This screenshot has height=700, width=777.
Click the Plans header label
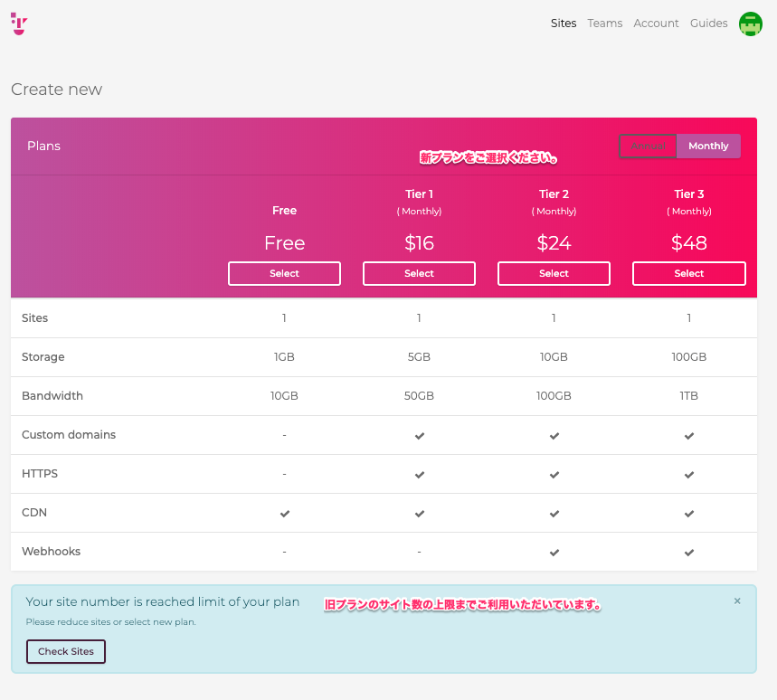(x=43, y=147)
